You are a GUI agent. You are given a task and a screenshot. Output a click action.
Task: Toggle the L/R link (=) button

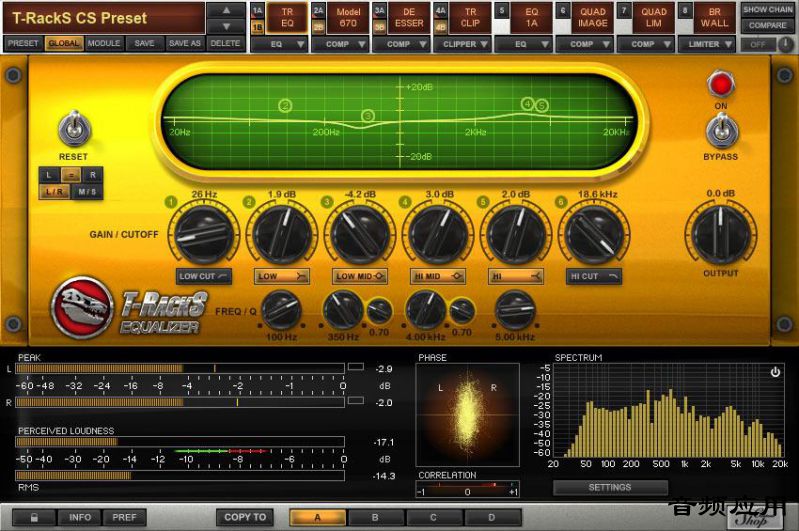coord(71,175)
